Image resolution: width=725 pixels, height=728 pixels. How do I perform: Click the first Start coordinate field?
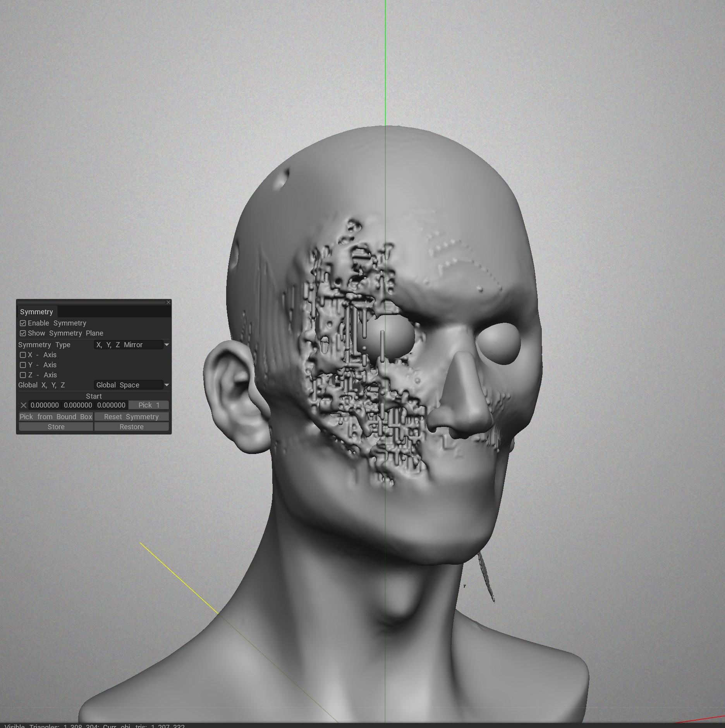[45, 405]
